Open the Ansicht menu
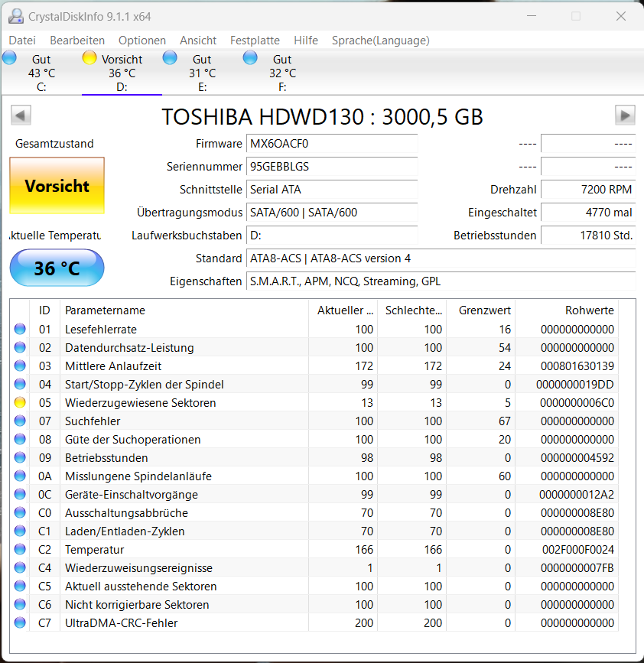Screen dimensions: 644x663 coord(198,41)
